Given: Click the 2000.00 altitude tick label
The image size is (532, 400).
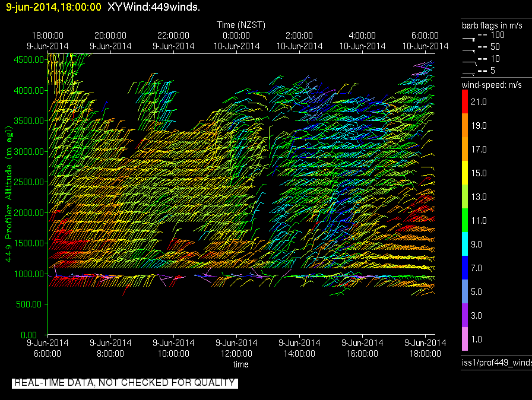Looking at the screenshot, I should (29, 213).
